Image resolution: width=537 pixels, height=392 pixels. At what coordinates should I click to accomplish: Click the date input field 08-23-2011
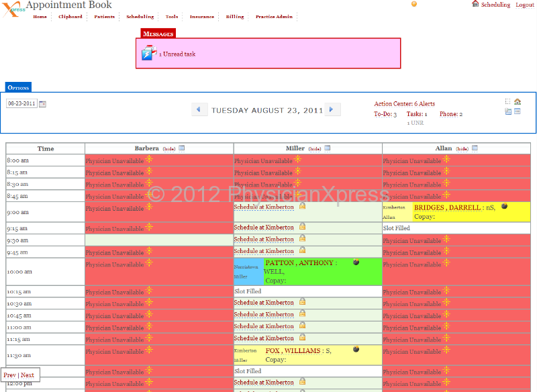pos(21,104)
